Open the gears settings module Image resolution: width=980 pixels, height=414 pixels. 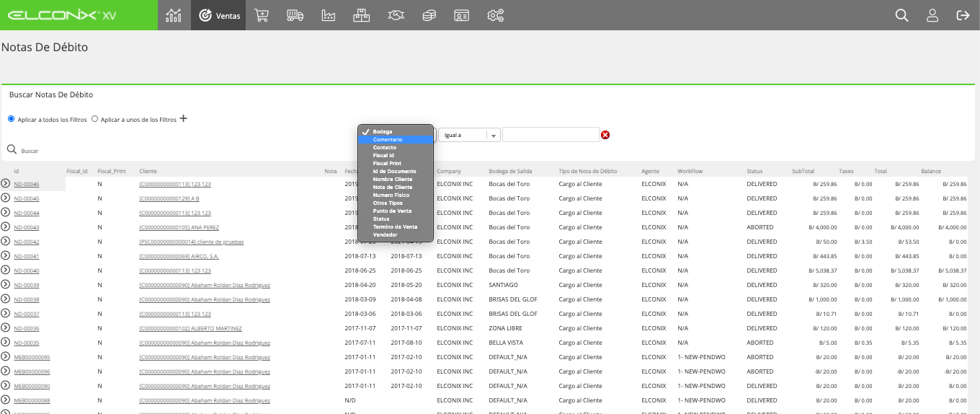click(495, 15)
